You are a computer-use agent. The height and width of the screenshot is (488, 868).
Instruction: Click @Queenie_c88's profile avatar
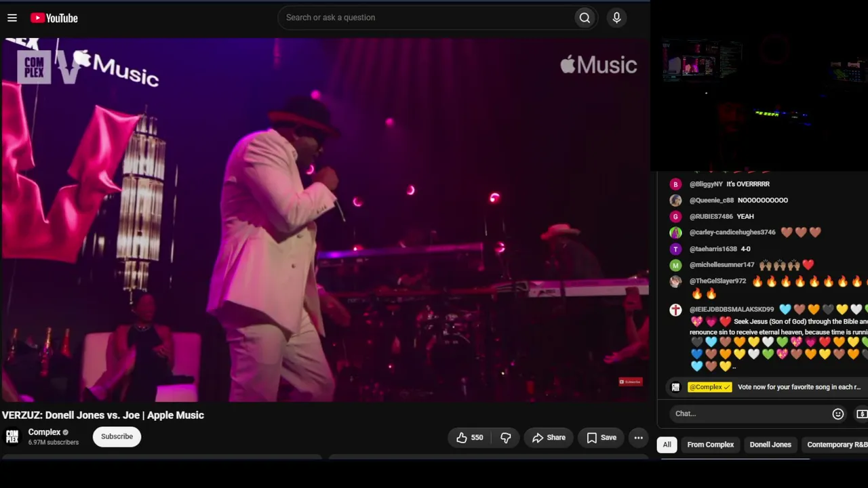[x=675, y=201]
